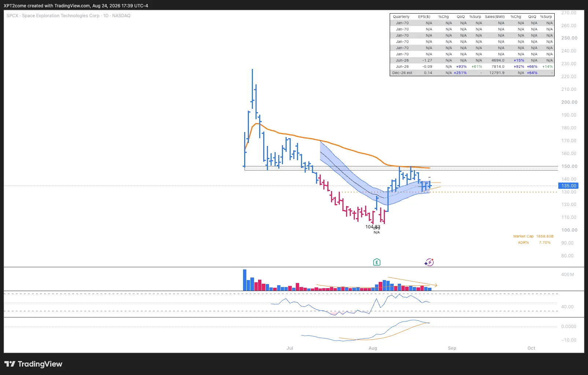This screenshot has width=588, height=375.
Task: Click the 150.00 price axis label
Action: (569, 166)
